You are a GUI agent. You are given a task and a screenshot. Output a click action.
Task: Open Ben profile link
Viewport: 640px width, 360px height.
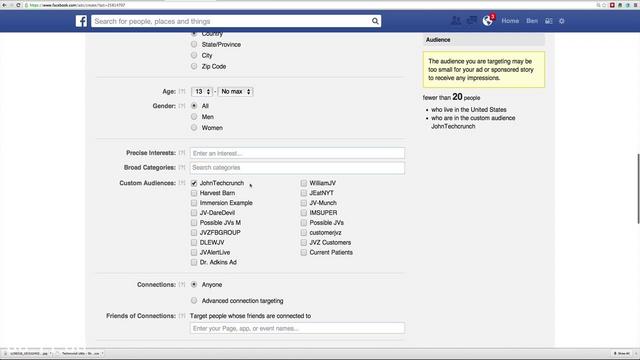[x=532, y=21]
